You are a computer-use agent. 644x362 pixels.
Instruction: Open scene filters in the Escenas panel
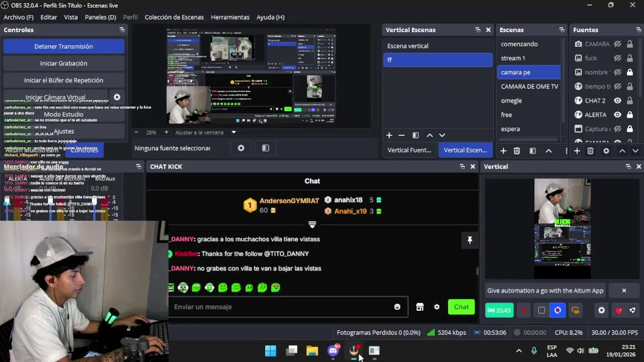click(533, 151)
